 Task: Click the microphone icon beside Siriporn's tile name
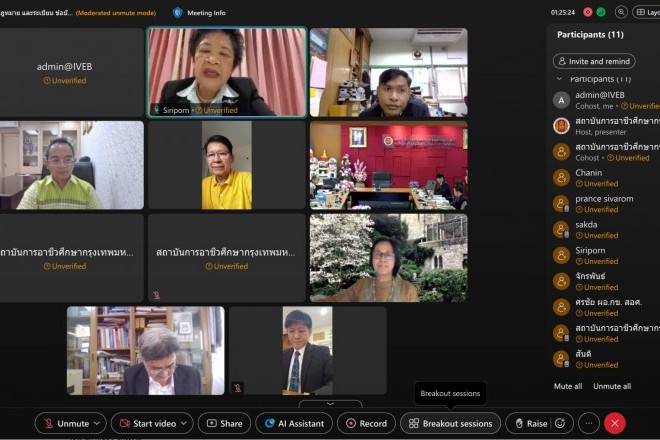click(x=157, y=110)
